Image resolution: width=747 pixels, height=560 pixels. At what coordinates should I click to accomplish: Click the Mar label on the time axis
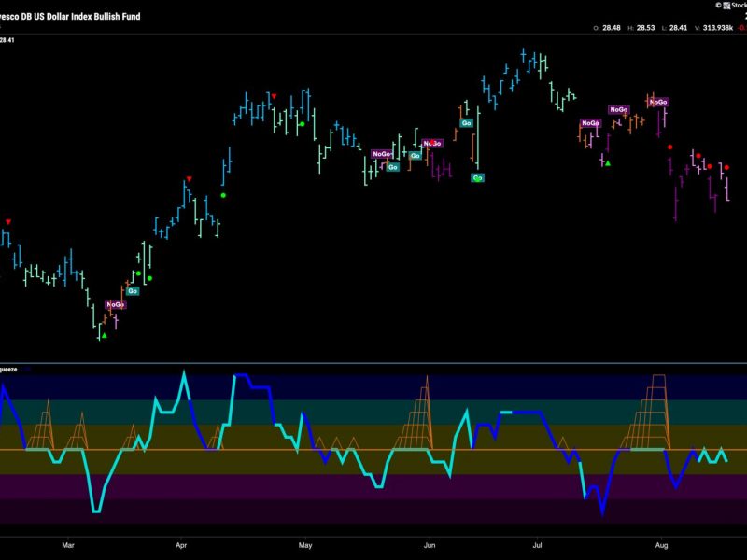pos(68,545)
